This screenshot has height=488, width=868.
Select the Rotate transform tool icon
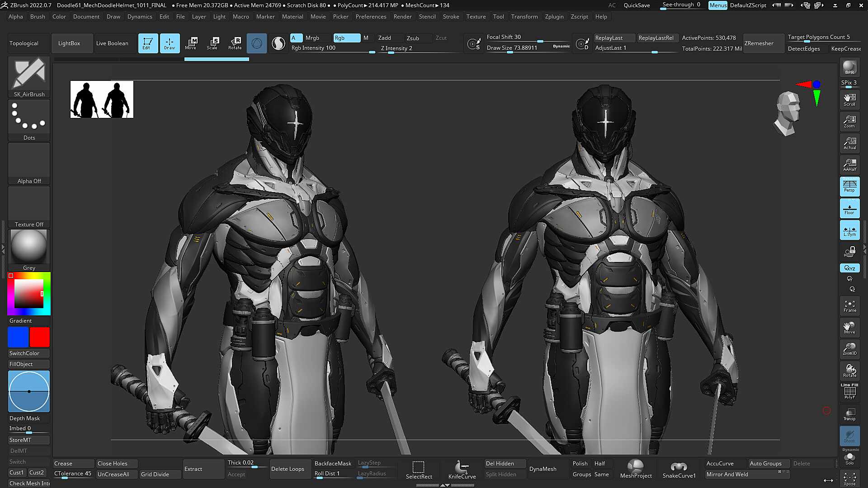tap(235, 43)
